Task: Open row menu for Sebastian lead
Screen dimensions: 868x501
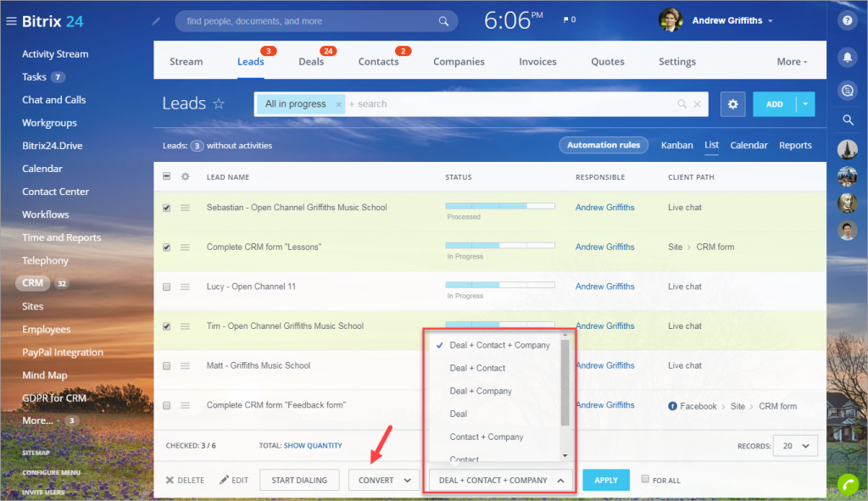Action: click(185, 208)
